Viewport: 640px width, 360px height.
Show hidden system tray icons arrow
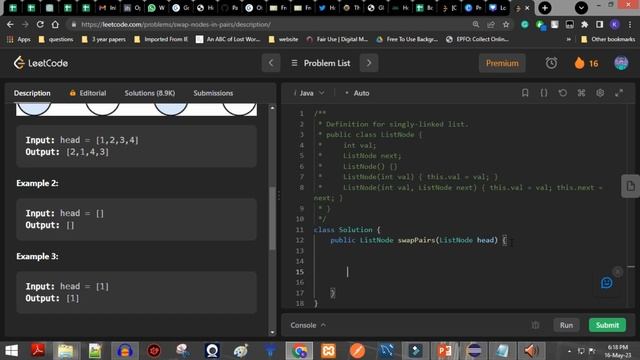(x=569, y=351)
